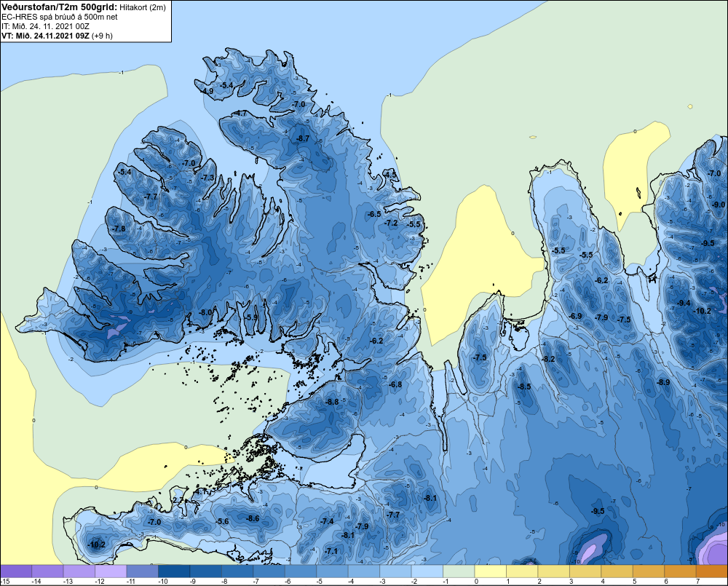Click the '-6.5' temperature label
Viewport: 728px width, 586px height.
click(374, 214)
